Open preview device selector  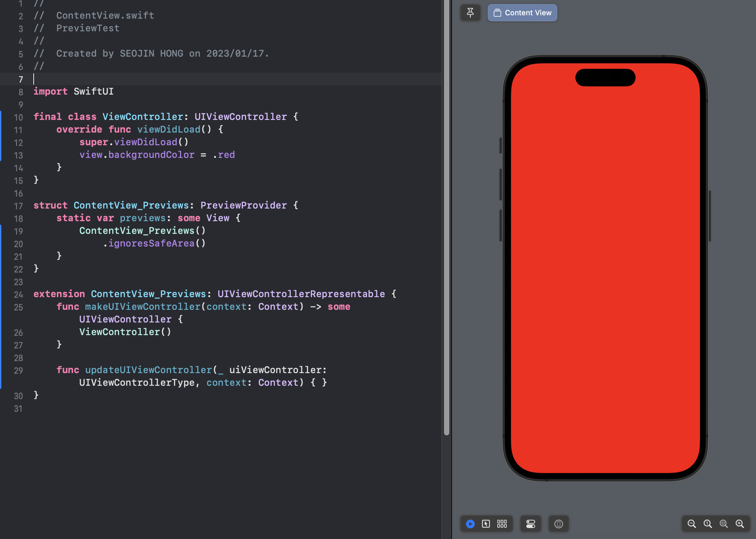coord(559,524)
